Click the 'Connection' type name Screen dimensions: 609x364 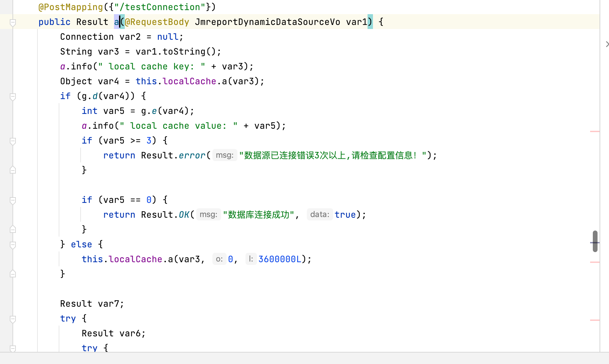[87, 37]
